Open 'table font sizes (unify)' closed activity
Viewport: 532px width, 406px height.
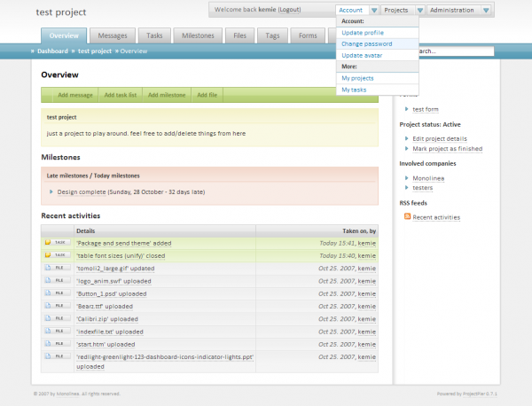click(121, 255)
